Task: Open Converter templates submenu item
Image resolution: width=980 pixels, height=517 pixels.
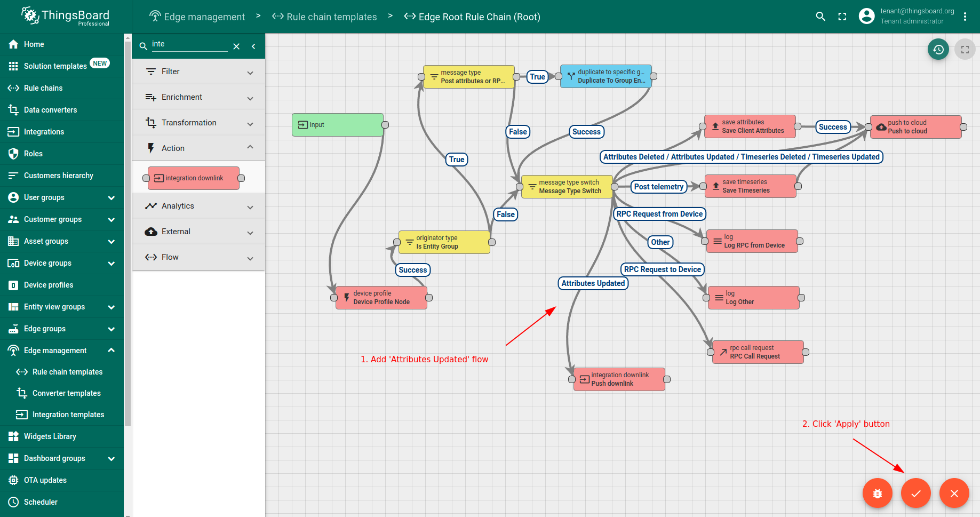Action: pos(62,393)
